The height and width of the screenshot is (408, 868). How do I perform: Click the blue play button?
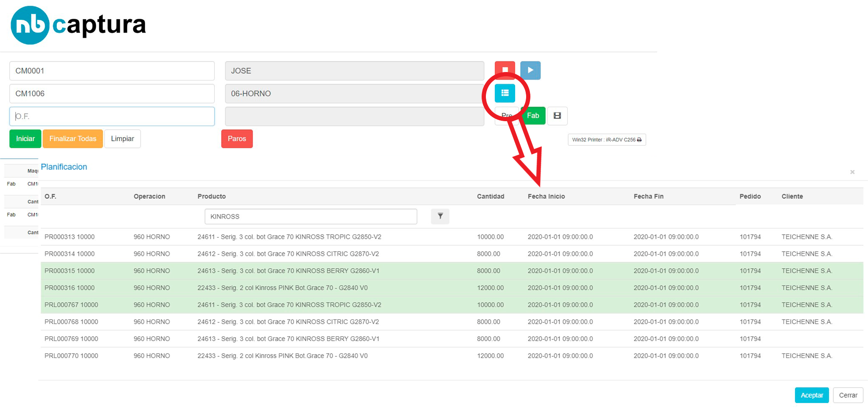(x=530, y=70)
